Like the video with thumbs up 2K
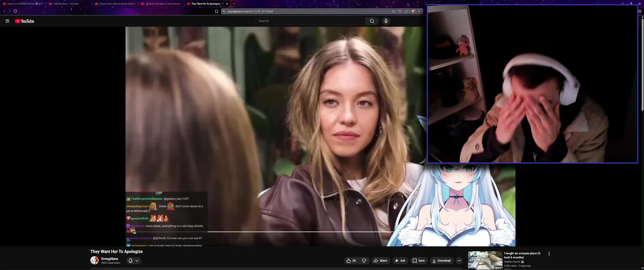This screenshot has height=270, width=644. click(351, 261)
